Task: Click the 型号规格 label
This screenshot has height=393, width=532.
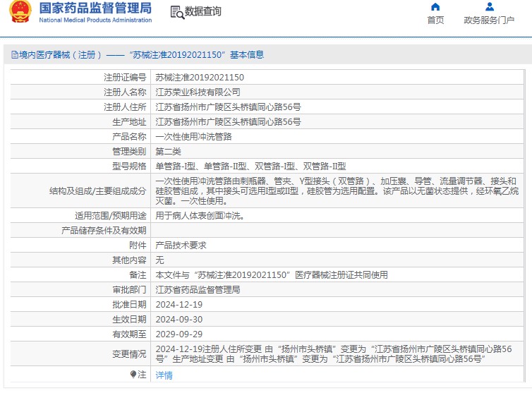Action: pyautogui.click(x=129, y=167)
